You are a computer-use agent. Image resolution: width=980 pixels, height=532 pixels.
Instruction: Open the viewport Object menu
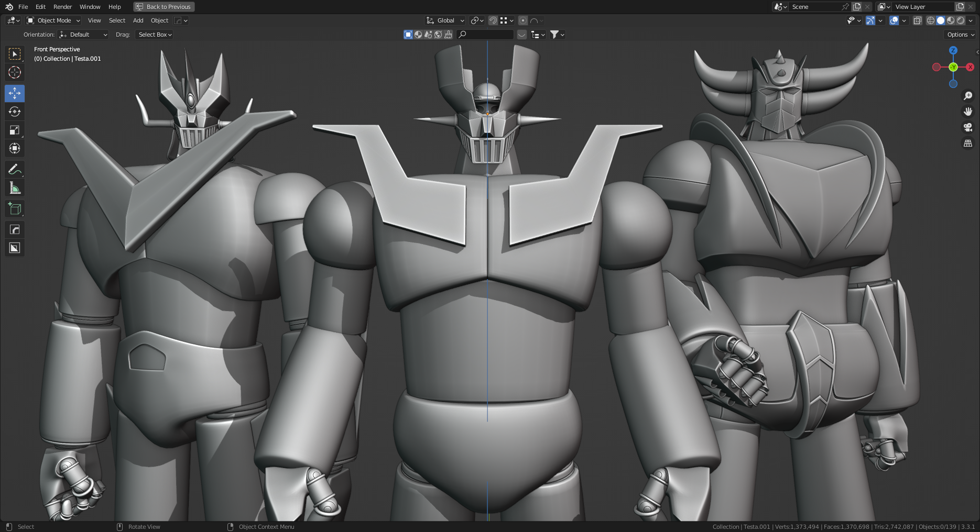pos(159,20)
